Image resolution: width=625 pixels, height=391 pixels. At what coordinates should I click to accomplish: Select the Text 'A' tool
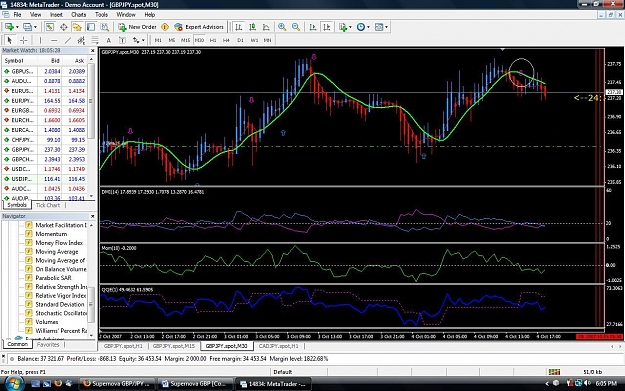point(108,40)
